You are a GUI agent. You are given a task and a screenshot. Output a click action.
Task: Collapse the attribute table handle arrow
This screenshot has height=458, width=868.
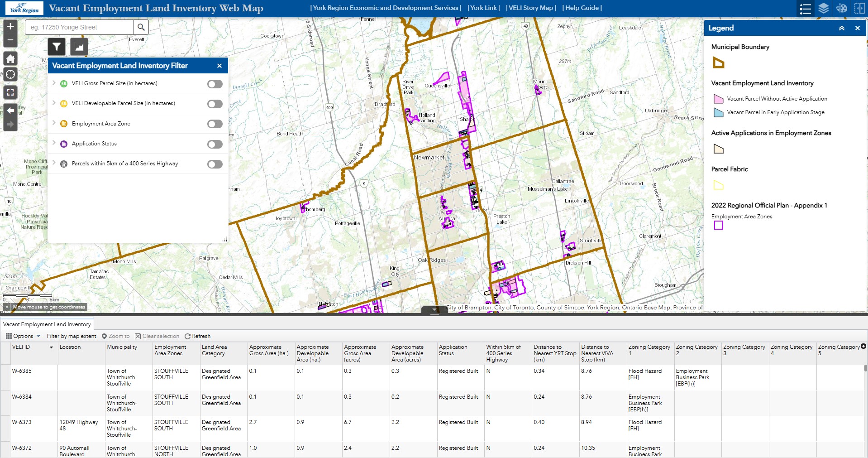(x=434, y=310)
